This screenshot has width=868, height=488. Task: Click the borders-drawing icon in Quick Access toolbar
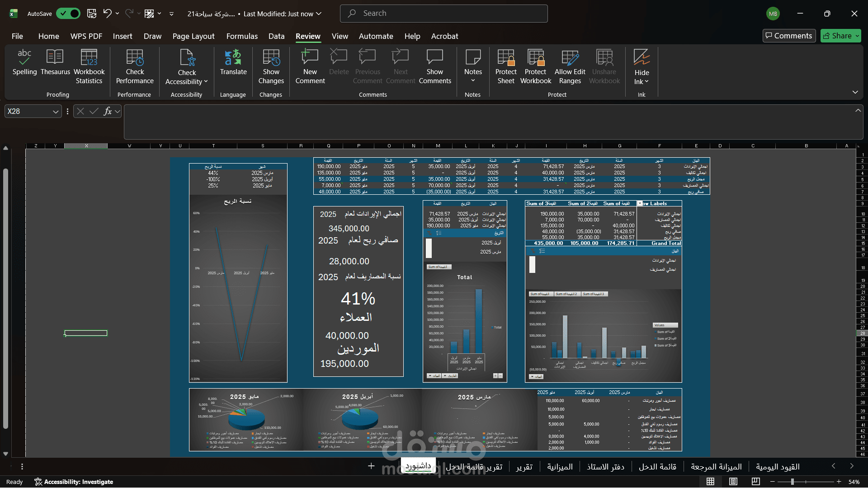tap(149, 14)
